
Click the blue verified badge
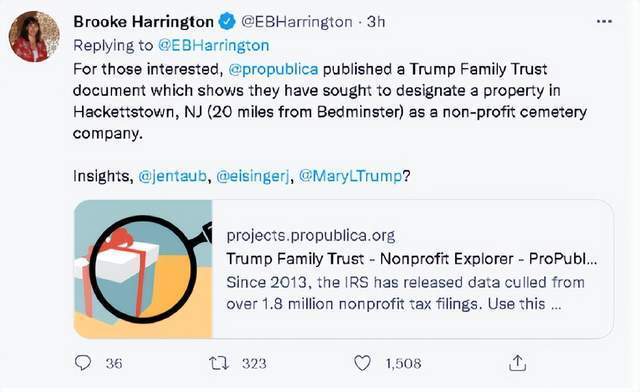point(227,21)
